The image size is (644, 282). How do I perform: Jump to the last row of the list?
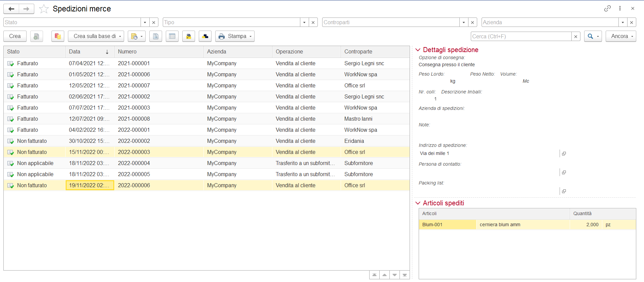click(405, 275)
